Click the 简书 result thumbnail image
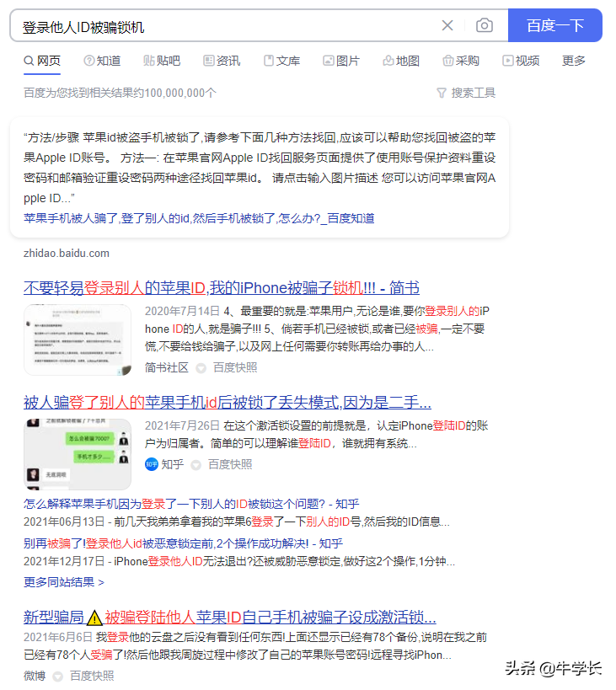 pyautogui.click(x=78, y=340)
